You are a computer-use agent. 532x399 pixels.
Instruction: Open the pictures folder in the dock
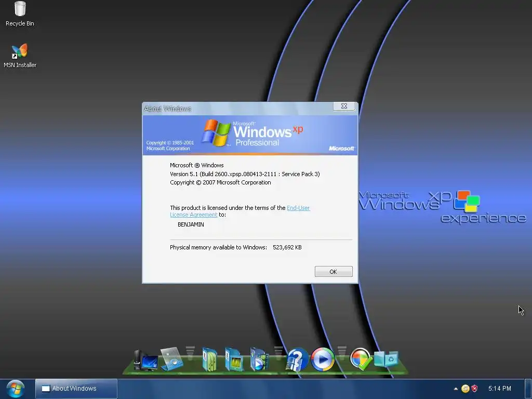click(x=234, y=360)
